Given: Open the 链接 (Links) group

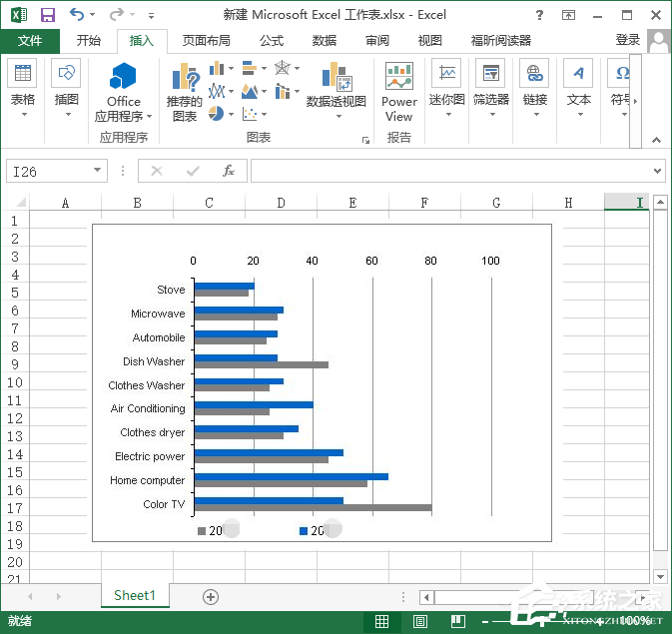Looking at the screenshot, I should (535, 89).
